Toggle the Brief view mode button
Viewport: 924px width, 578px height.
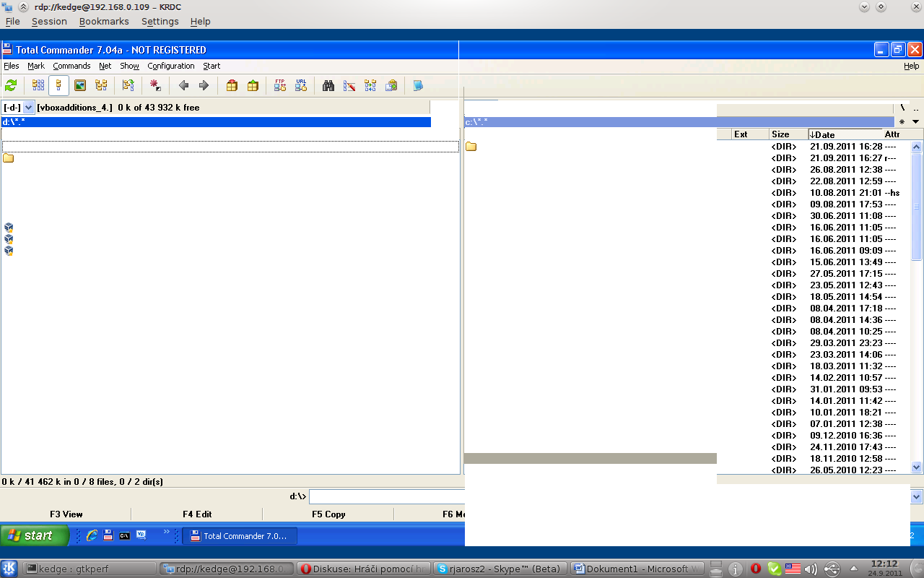38,85
